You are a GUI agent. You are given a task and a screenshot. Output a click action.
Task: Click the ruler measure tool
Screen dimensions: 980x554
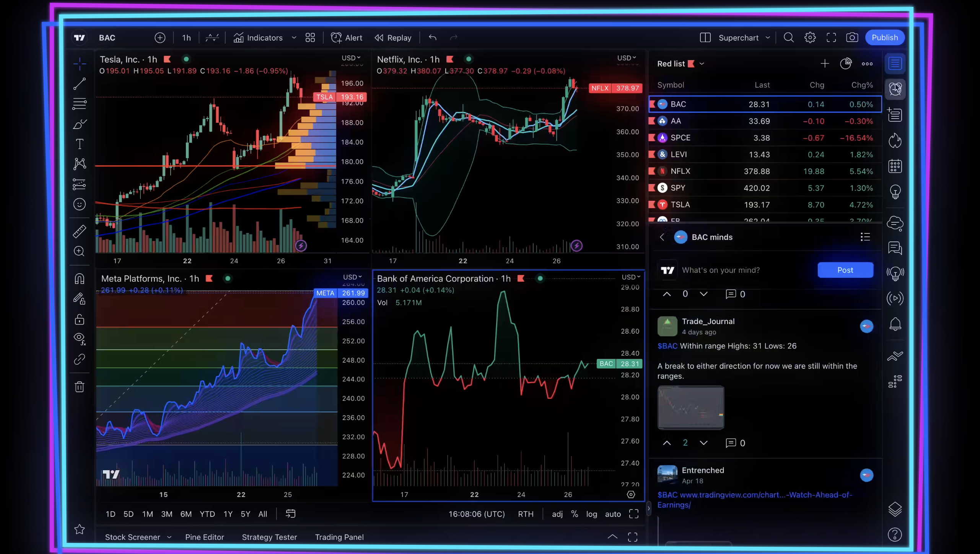click(80, 231)
